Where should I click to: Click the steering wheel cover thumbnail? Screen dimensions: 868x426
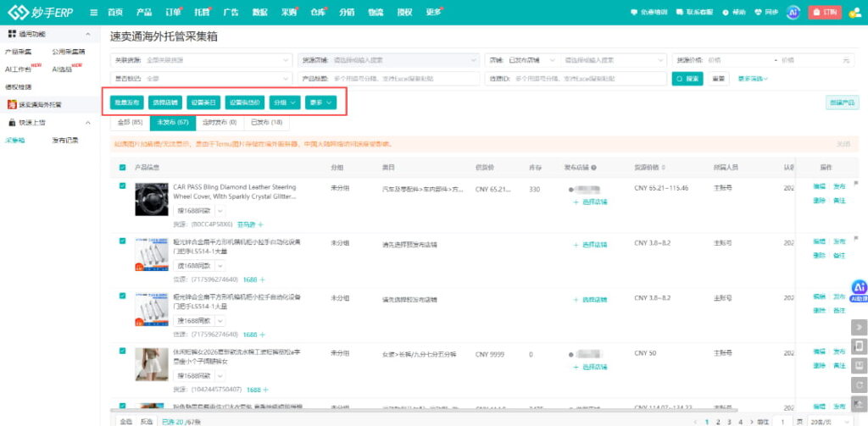click(x=152, y=199)
